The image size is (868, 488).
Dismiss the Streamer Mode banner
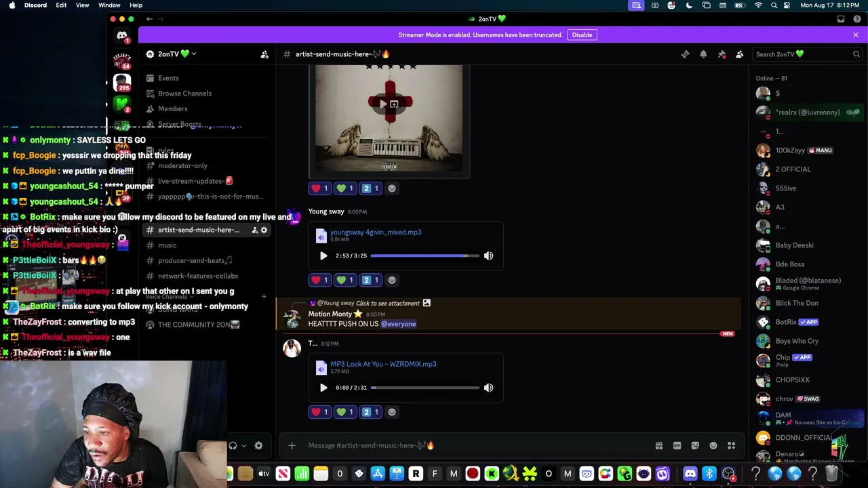pos(856,35)
